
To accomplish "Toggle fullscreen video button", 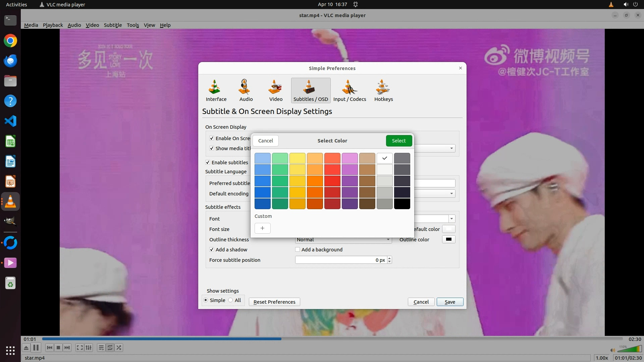I will coord(79,348).
